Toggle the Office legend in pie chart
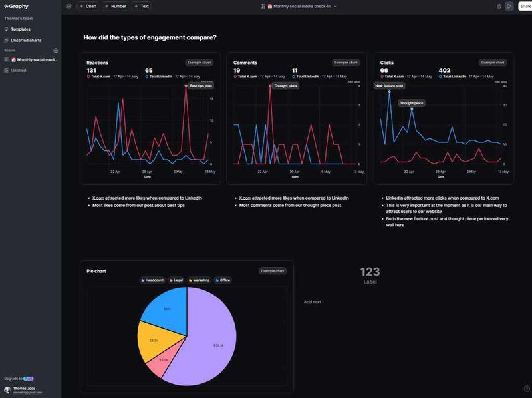532x398 pixels. (223, 280)
